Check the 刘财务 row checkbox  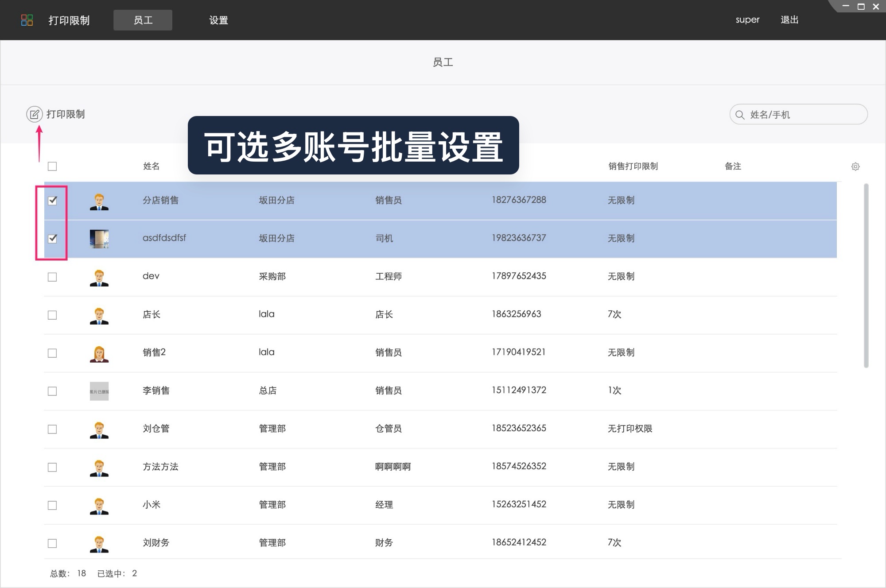pos(53,543)
